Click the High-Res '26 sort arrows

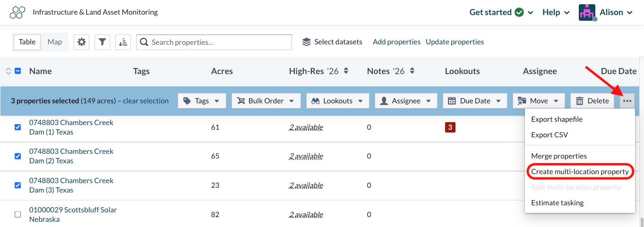pyautogui.click(x=346, y=71)
